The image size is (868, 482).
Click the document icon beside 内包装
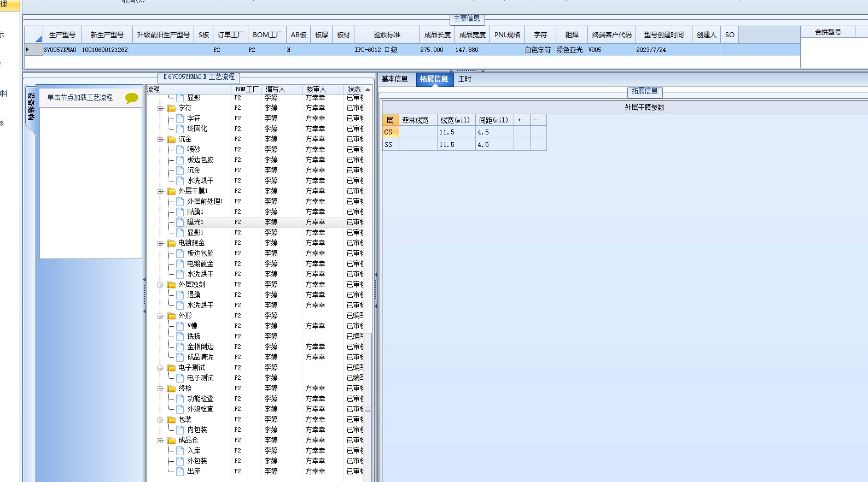coord(180,430)
